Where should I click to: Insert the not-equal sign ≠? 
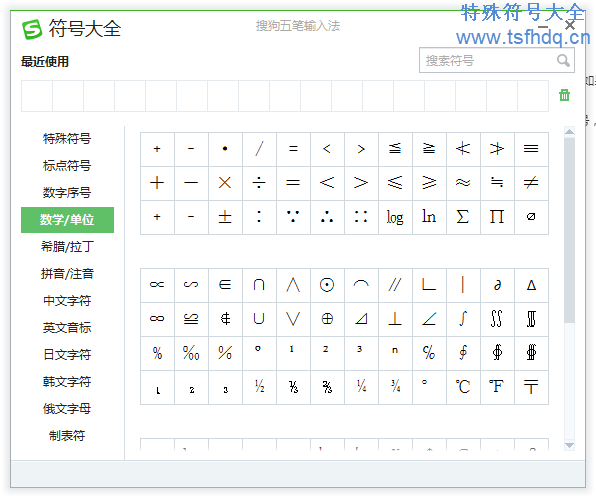(531, 183)
